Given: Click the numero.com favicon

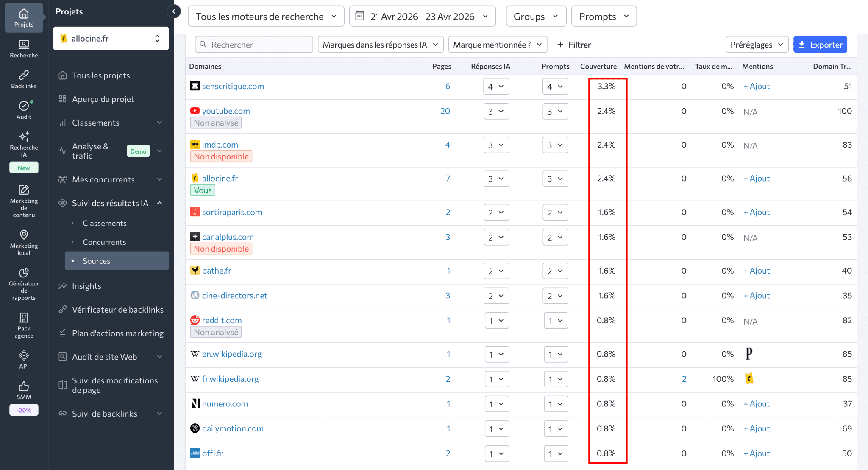Looking at the screenshot, I should (195, 403).
